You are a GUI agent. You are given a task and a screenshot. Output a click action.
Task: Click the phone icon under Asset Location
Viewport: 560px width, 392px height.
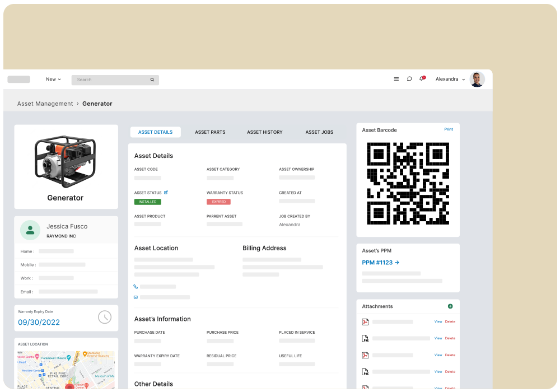click(x=136, y=287)
